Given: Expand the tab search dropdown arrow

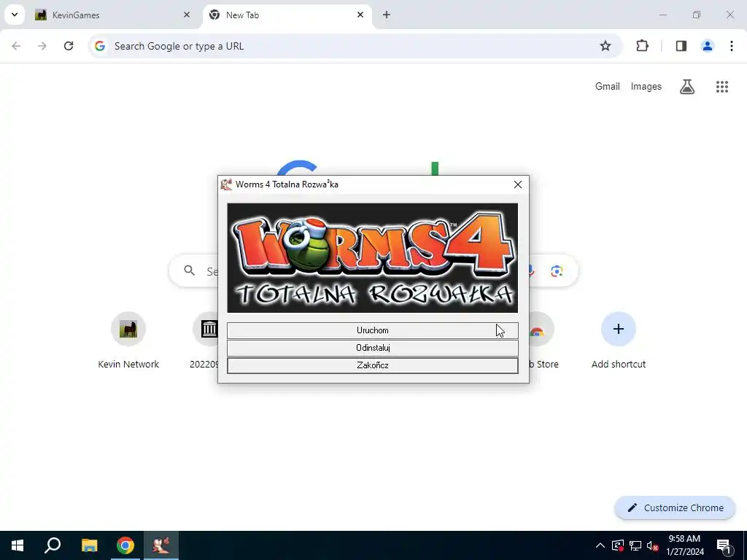Looking at the screenshot, I should (15, 15).
